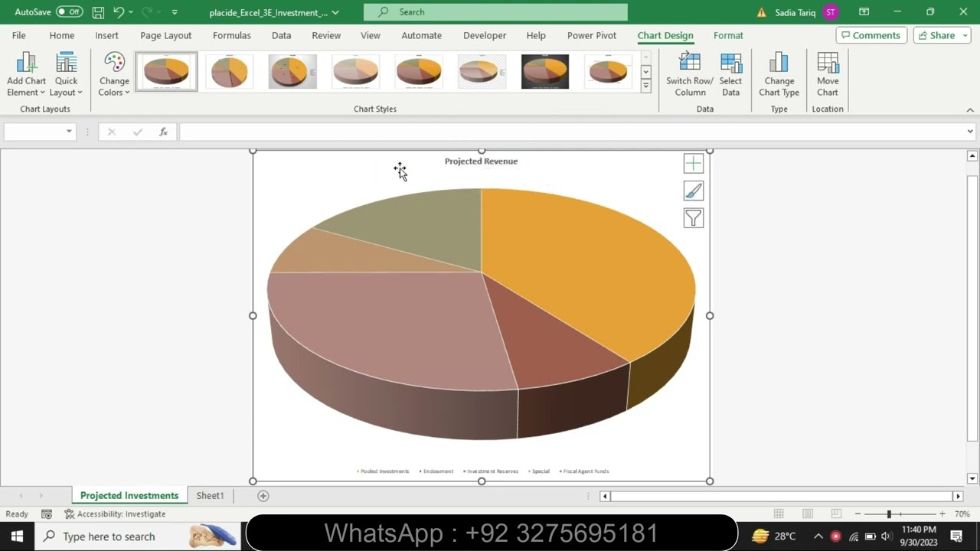Click the zoom in plus button

point(942,514)
